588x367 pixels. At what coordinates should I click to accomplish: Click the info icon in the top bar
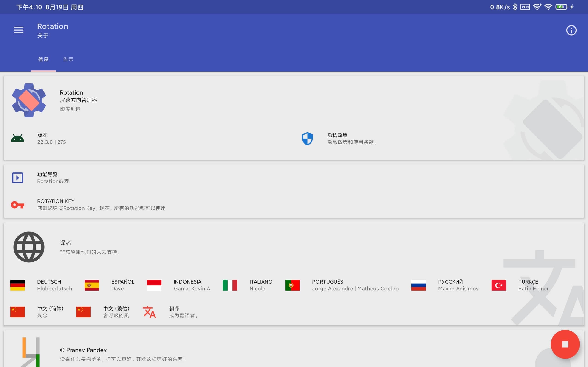571,30
